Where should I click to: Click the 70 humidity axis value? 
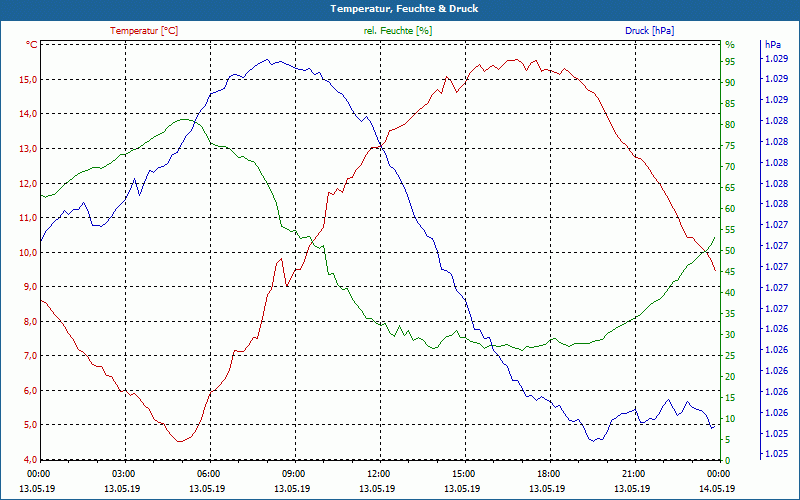tap(730, 167)
